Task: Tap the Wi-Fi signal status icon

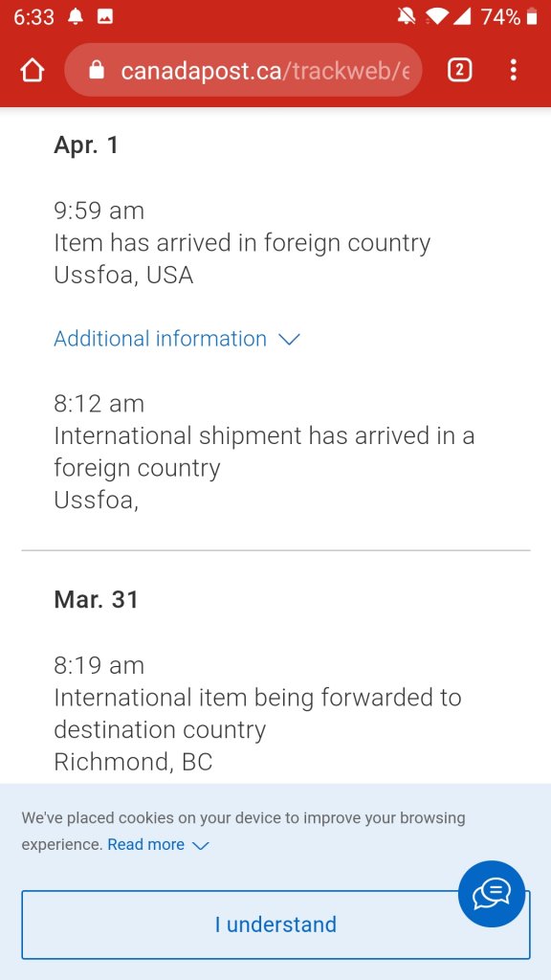Action: point(436,17)
